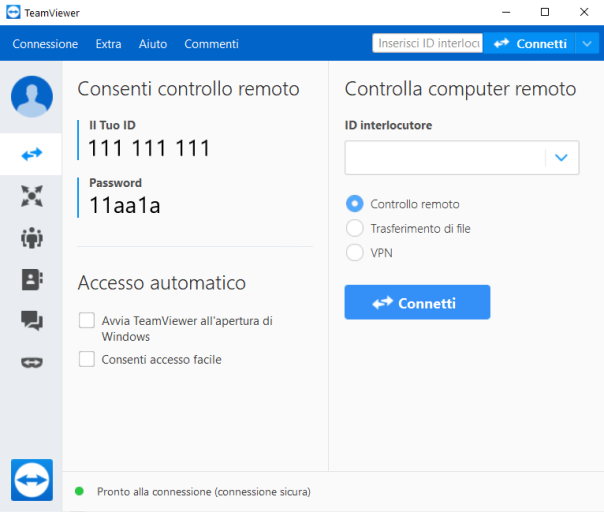Open the Augmented Reality sidebar icon
This screenshot has width=604, height=512.
pyautogui.click(x=31, y=362)
